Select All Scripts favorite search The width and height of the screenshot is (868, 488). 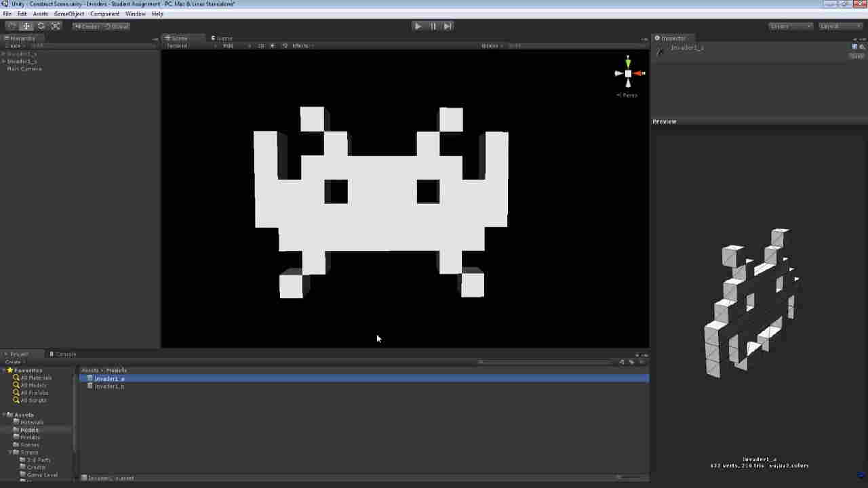coord(33,400)
